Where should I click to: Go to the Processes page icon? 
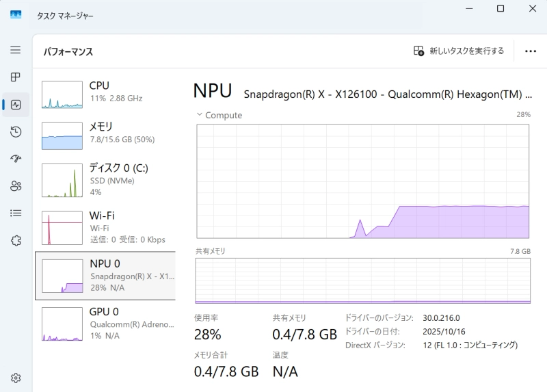pyautogui.click(x=15, y=77)
